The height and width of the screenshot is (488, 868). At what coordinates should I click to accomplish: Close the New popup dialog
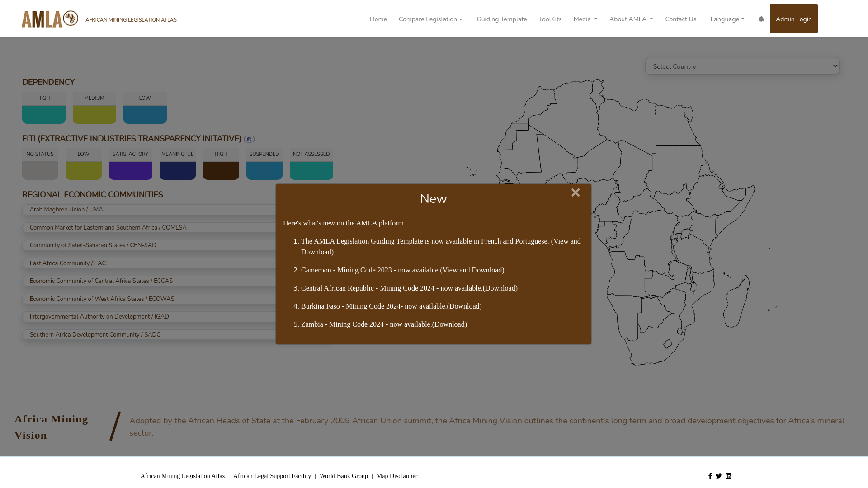tap(576, 193)
